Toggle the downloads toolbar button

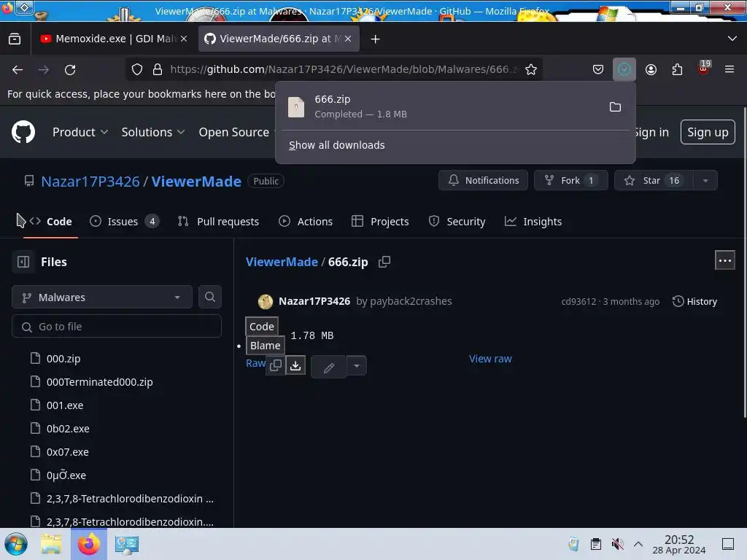coord(624,69)
